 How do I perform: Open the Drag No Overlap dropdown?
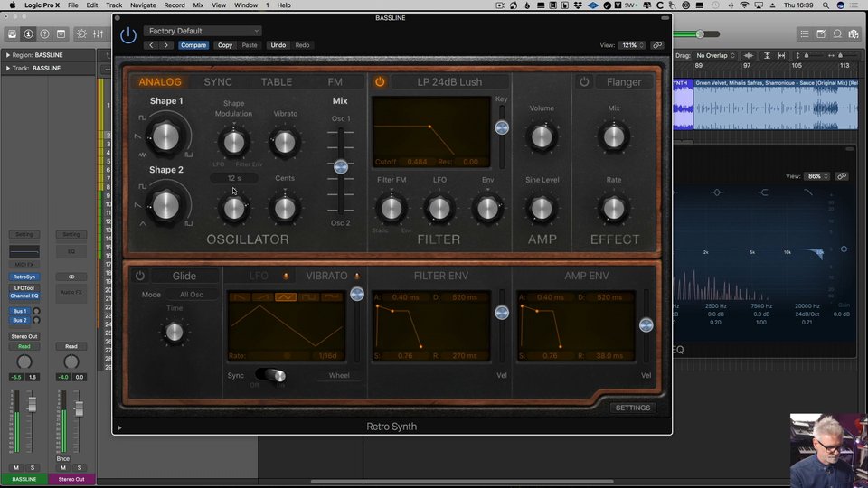[715, 55]
